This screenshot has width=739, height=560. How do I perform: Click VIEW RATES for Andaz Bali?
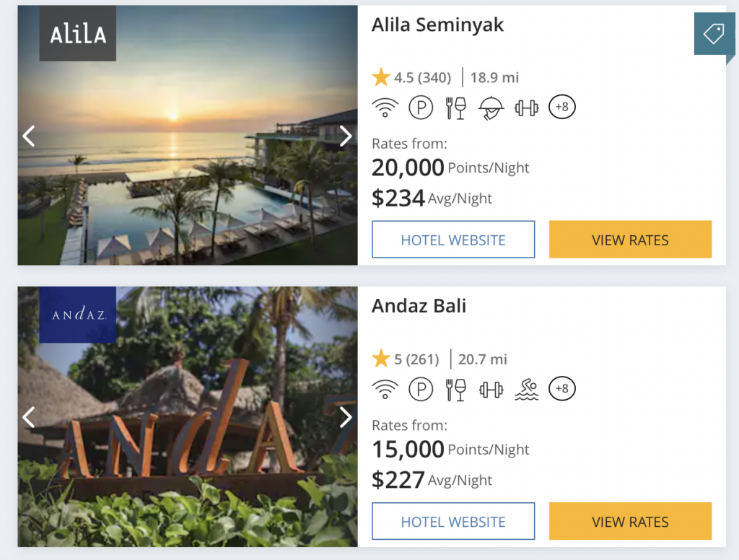[x=630, y=521]
